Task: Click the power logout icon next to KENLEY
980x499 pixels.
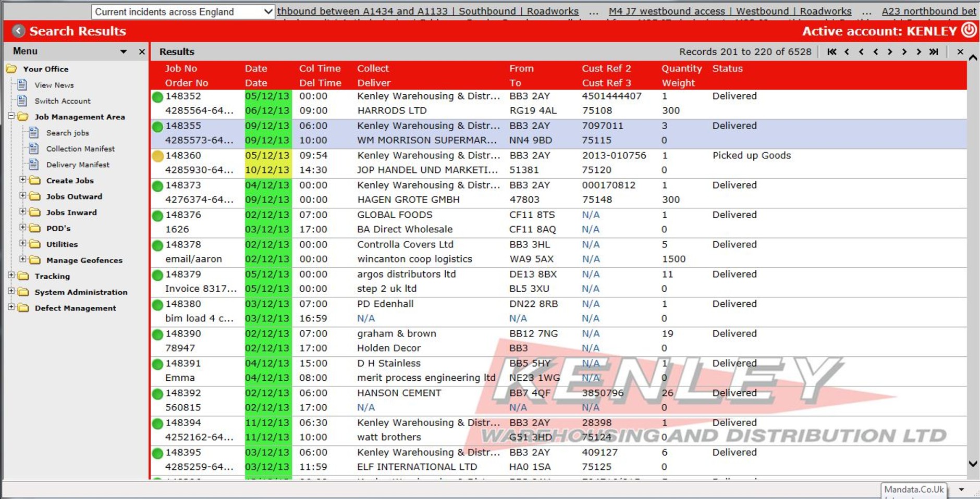Action: coord(969,30)
